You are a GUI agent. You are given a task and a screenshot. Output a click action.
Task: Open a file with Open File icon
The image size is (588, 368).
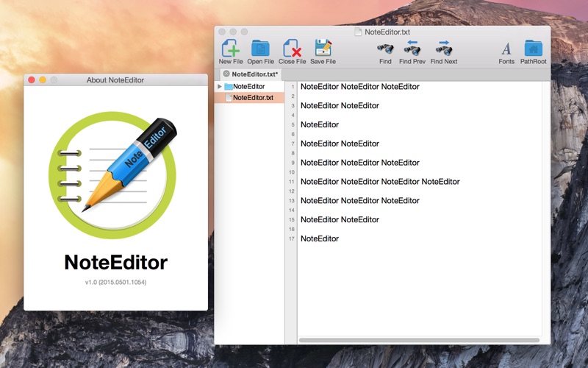[260, 49]
